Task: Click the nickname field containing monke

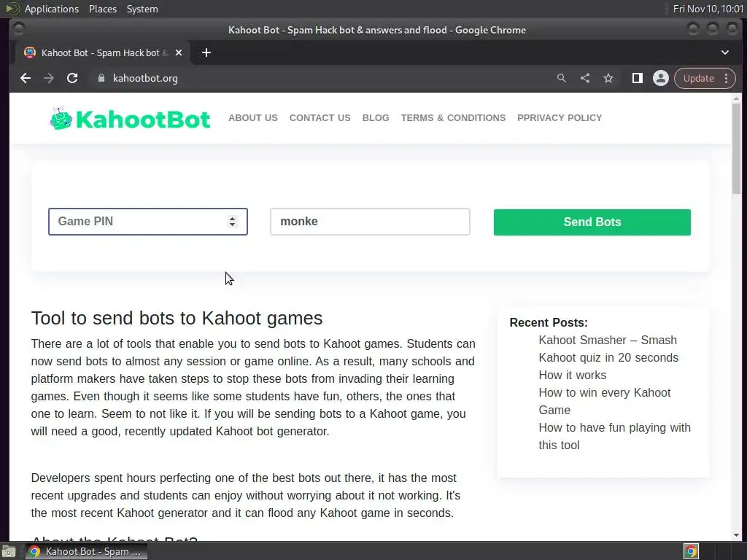Action: click(x=370, y=222)
